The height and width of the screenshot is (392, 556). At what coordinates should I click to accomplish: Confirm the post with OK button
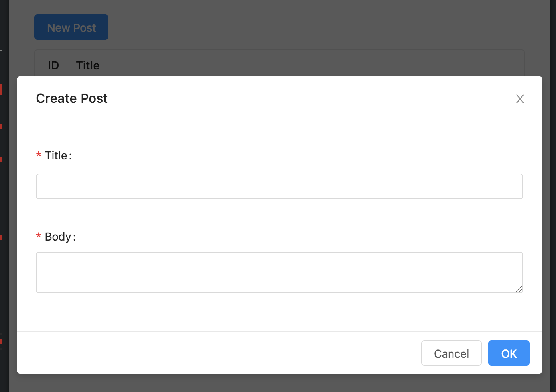[x=509, y=353]
